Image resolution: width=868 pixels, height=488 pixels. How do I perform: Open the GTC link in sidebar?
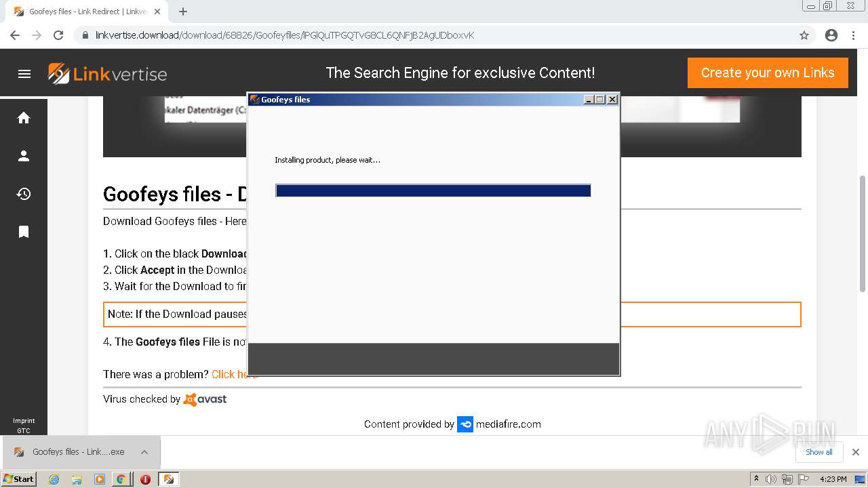(24, 430)
